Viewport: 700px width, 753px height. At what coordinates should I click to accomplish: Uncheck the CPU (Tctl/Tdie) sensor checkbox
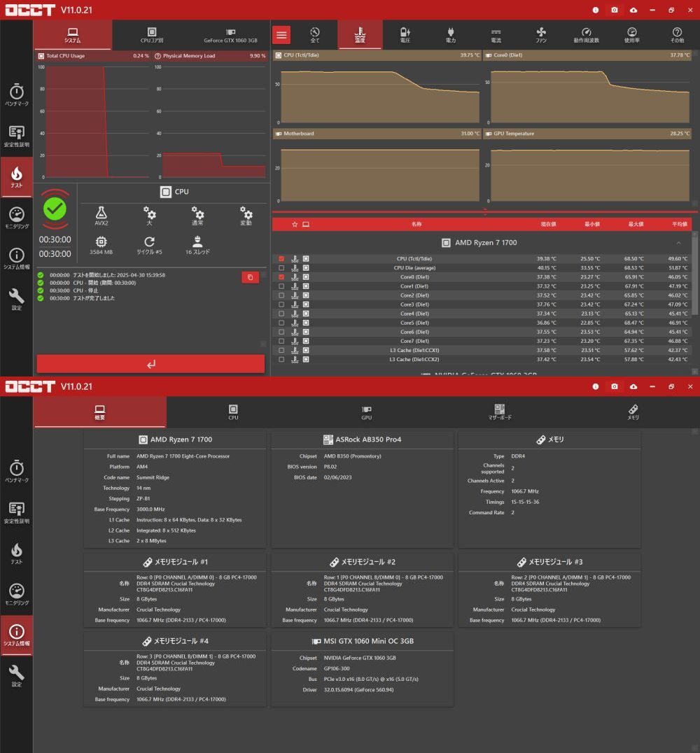pos(281,259)
